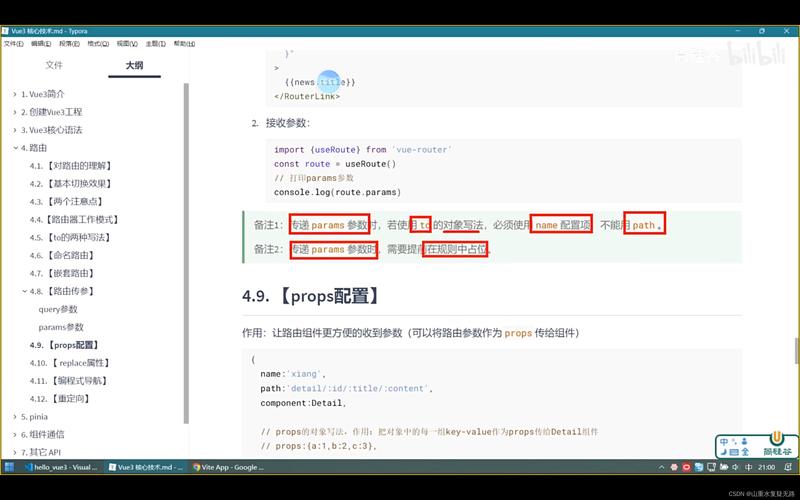Click the path:'detail/:id/:title/:content' code line
Image resolution: width=800 pixels, height=500 pixels.
pyautogui.click(x=346, y=388)
